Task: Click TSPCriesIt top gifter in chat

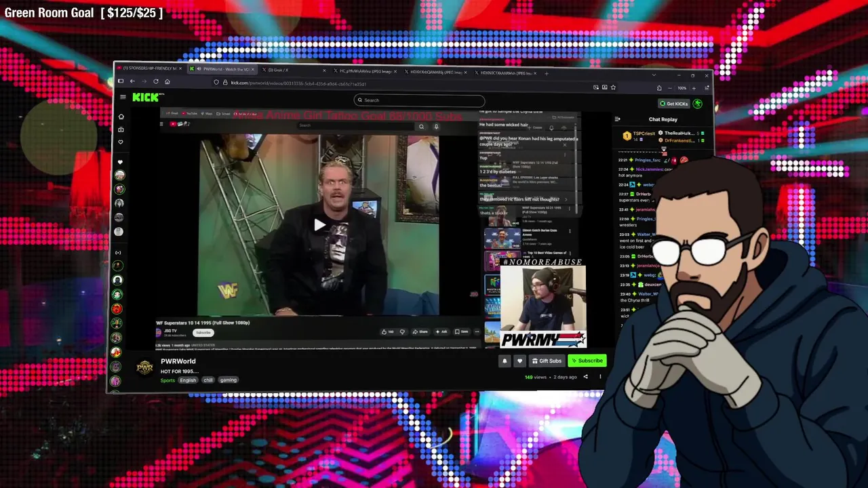Action: [645, 134]
